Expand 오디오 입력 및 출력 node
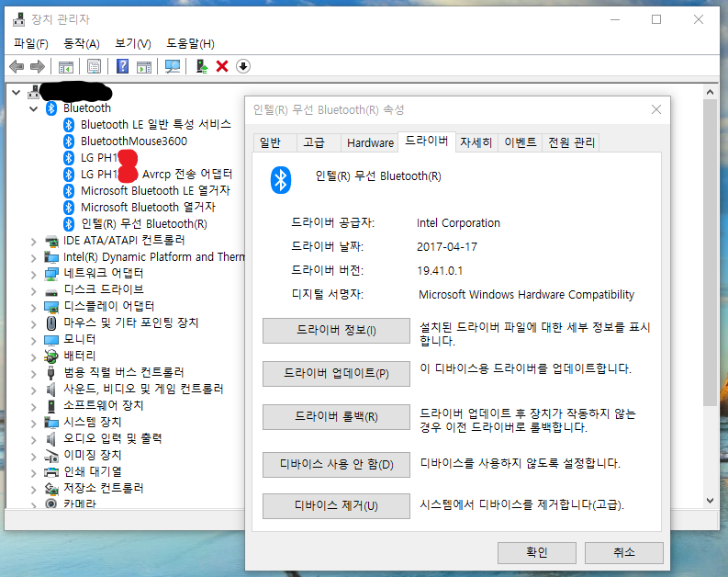The height and width of the screenshot is (577, 728). pyautogui.click(x=33, y=439)
